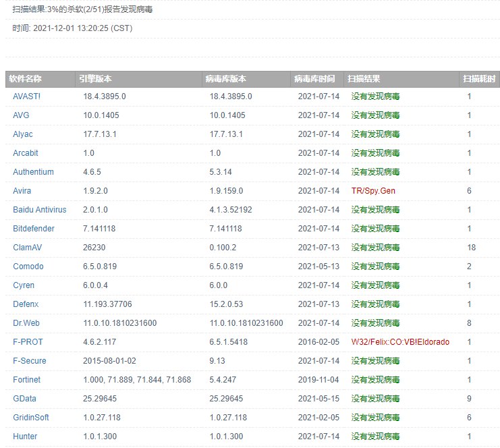This screenshot has width=500, height=448.
Task: Select Baidu Antivirus database version 4.1.3.52192
Action: pos(231,209)
